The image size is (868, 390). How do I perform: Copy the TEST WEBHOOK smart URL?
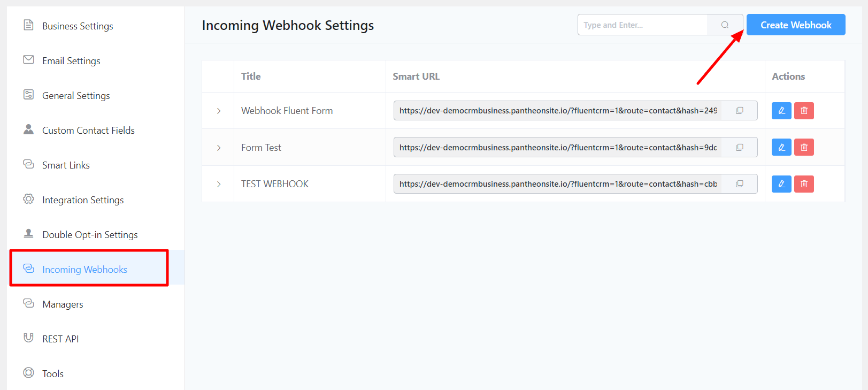740,184
